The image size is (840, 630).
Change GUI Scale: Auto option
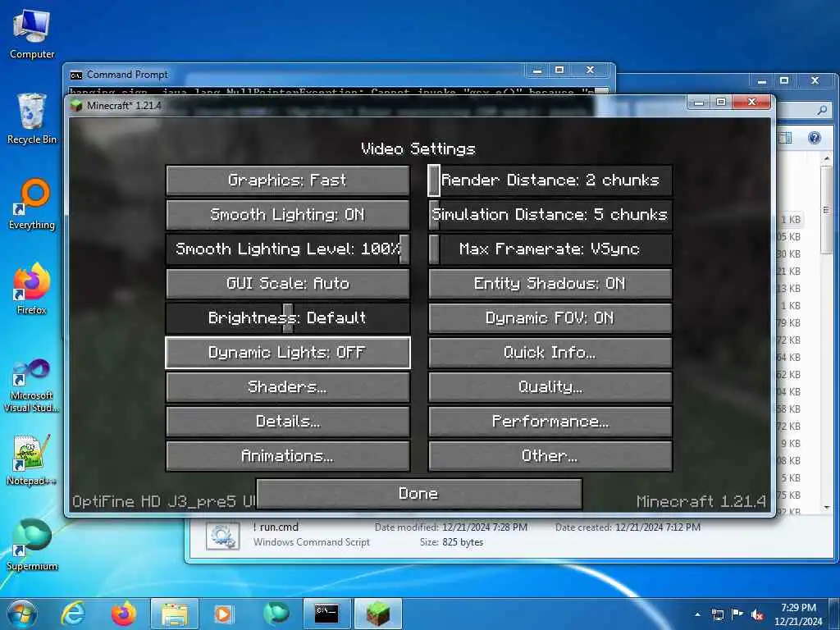pos(288,283)
